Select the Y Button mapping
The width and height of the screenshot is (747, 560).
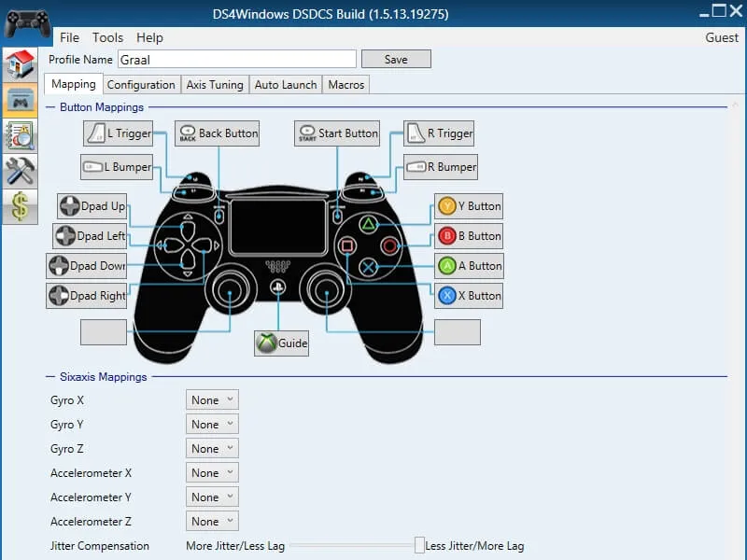[468, 206]
